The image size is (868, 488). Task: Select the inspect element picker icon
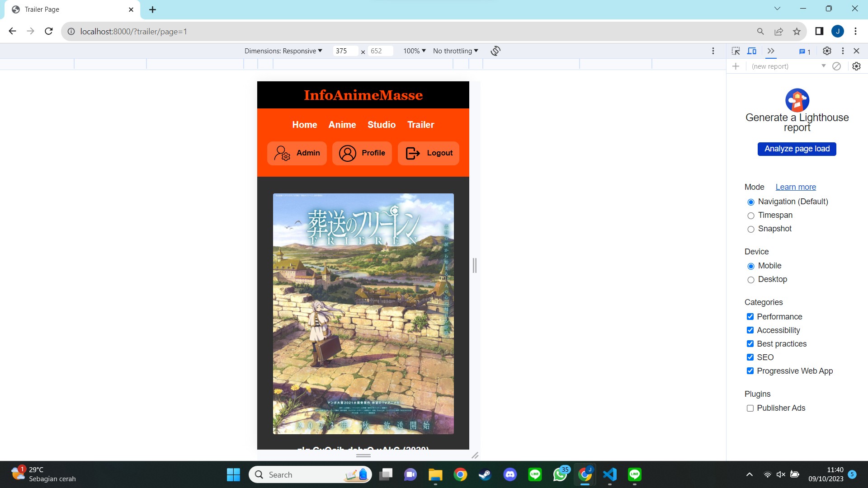tap(736, 51)
